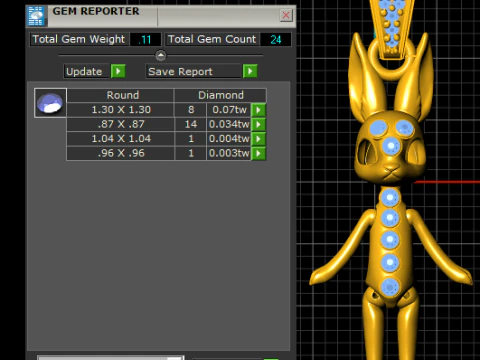The width and height of the screenshot is (480, 360).
Task: Click the Update button
Action: (x=86, y=71)
